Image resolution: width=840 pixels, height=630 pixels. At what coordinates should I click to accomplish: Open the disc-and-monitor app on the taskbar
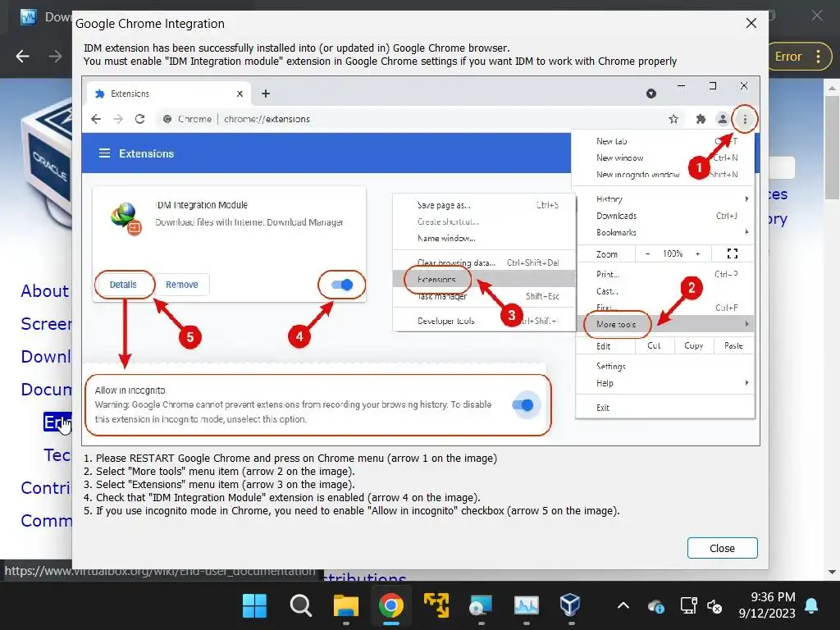click(x=481, y=606)
